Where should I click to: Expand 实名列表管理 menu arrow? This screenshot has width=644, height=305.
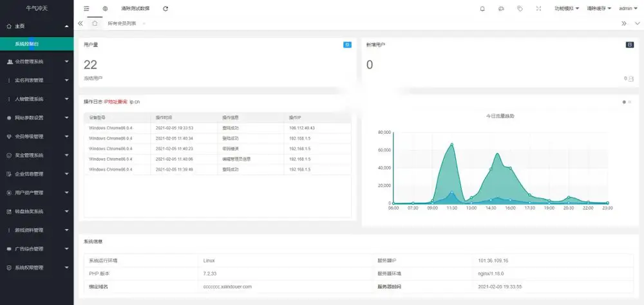tap(66, 80)
